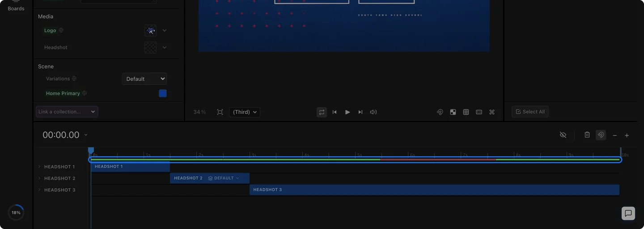This screenshot has width=644, height=229.
Task: Skip to previous frame button
Action: click(x=335, y=112)
